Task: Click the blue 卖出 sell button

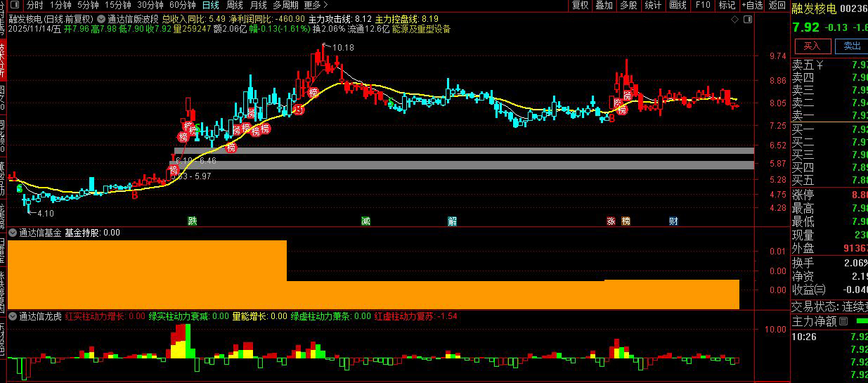Action: (851, 46)
